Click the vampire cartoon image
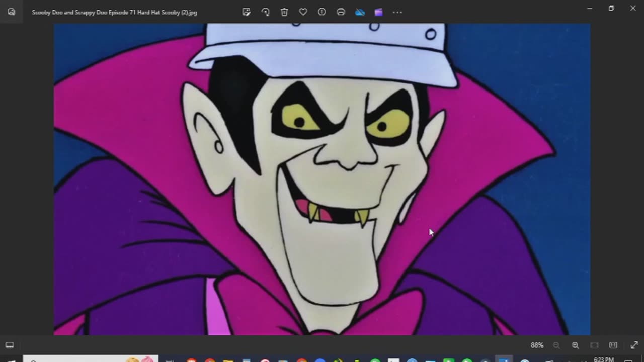Screen dimensions: 644x362 pyautogui.click(x=322, y=179)
